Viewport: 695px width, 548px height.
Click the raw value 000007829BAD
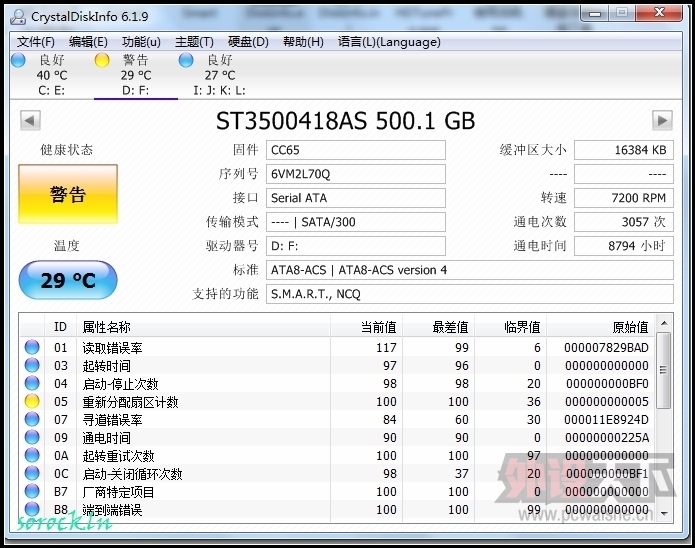click(x=606, y=348)
